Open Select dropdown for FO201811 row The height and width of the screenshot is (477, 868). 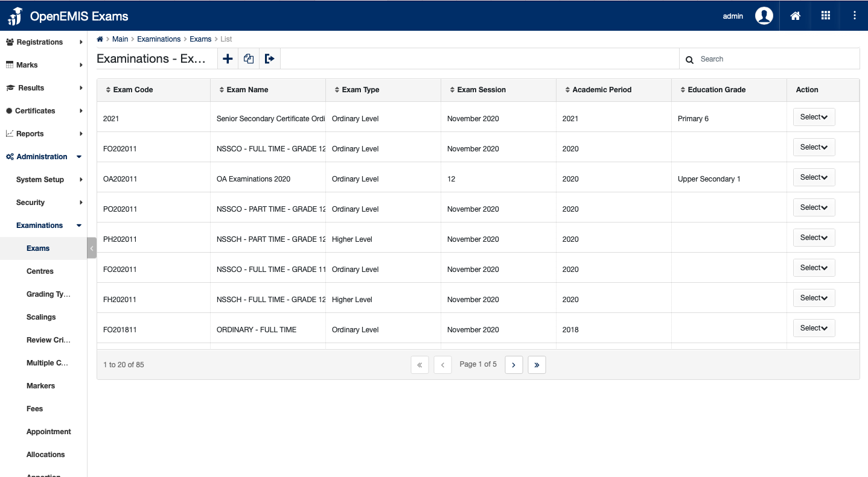(814, 328)
